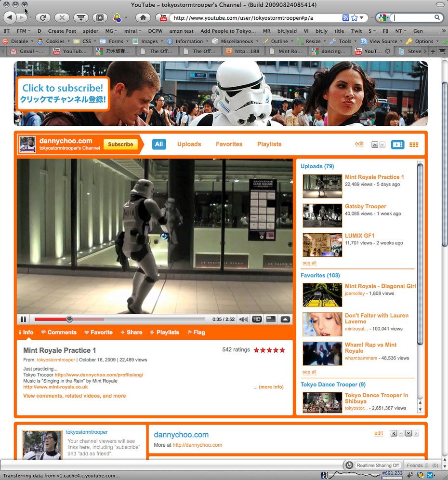Click the stop loading X button
Image resolution: width=448 pixels, height=480 pixels.
pyautogui.click(x=62, y=18)
